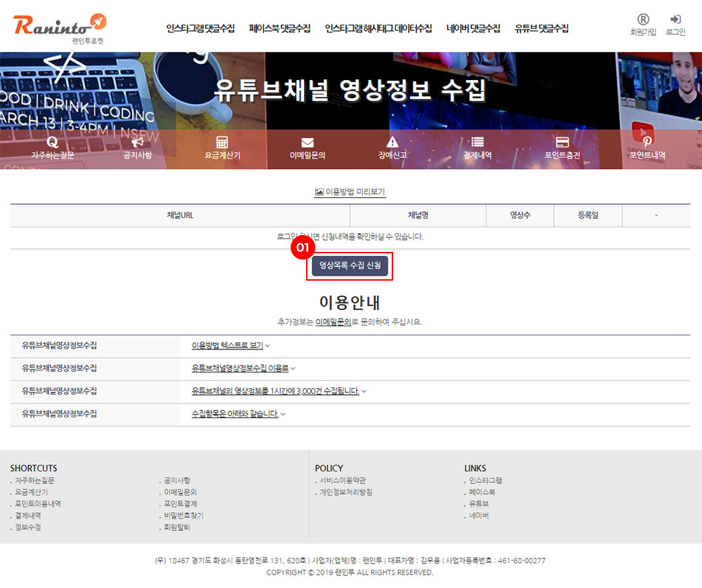This screenshot has width=702, height=588.
Task: Open footer 자주하는질문 shortcut
Action: point(34,481)
